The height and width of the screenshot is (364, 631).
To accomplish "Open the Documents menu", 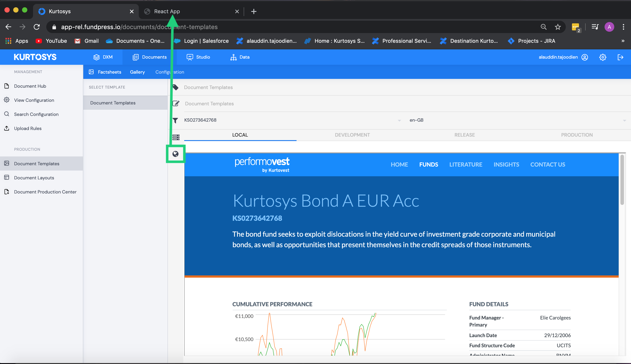I will pos(149,57).
